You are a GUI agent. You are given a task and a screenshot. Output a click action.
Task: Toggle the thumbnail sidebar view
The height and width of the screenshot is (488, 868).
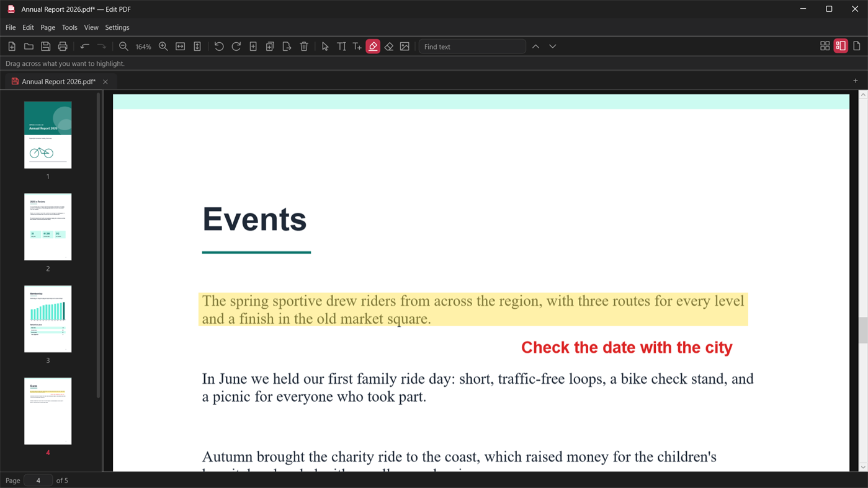(x=841, y=47)
